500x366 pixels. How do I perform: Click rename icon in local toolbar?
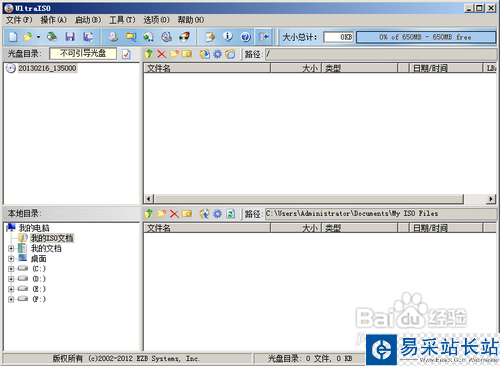(187, 213)
